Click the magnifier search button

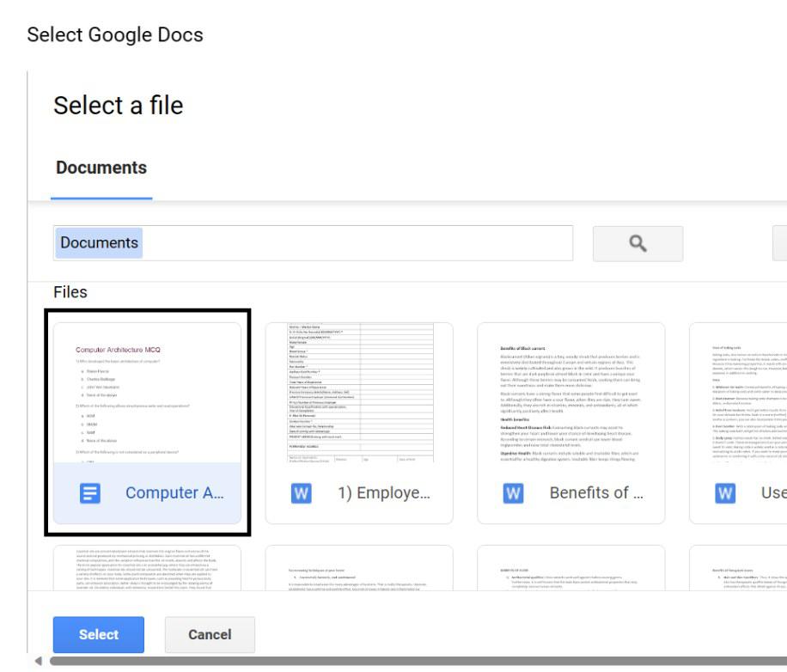[638, 243]
